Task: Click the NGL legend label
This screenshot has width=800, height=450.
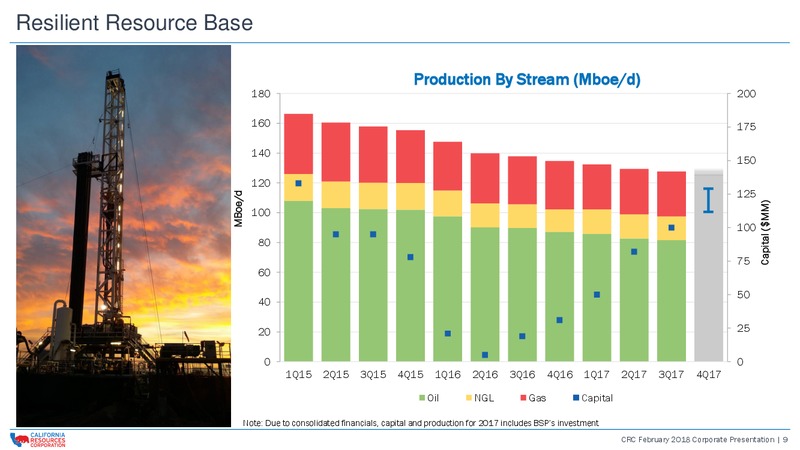Action: click(x=484, y=398)
